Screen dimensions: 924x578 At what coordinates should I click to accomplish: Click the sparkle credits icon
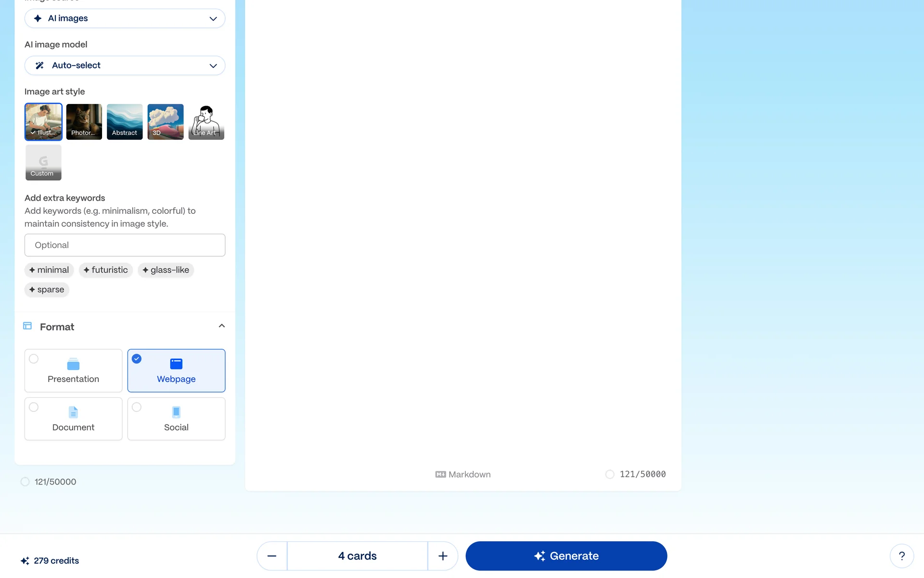click(25, 561)
